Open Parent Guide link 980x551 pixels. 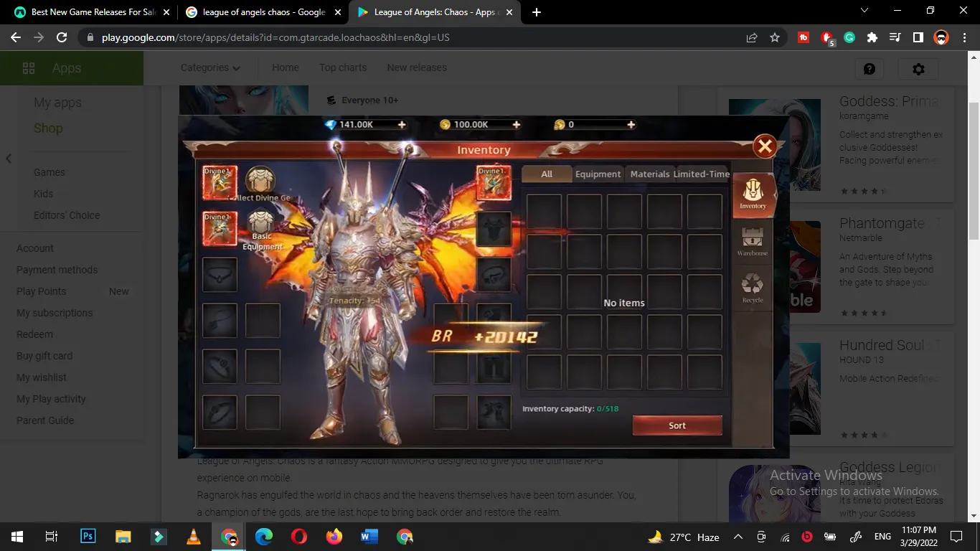[45, 420]
